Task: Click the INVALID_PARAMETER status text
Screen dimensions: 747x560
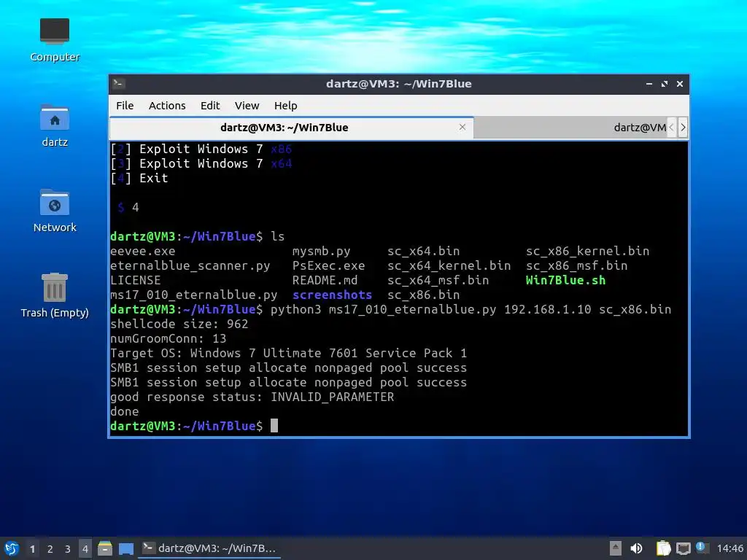Action: 333,397
